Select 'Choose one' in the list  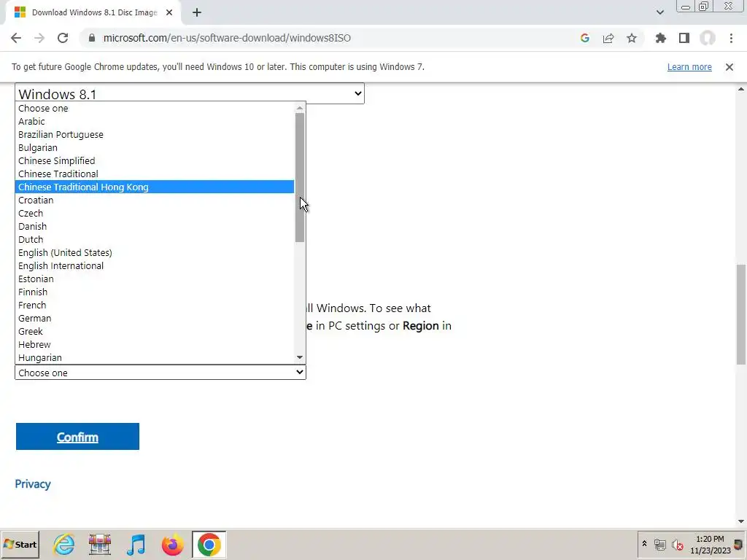point(155,108)
